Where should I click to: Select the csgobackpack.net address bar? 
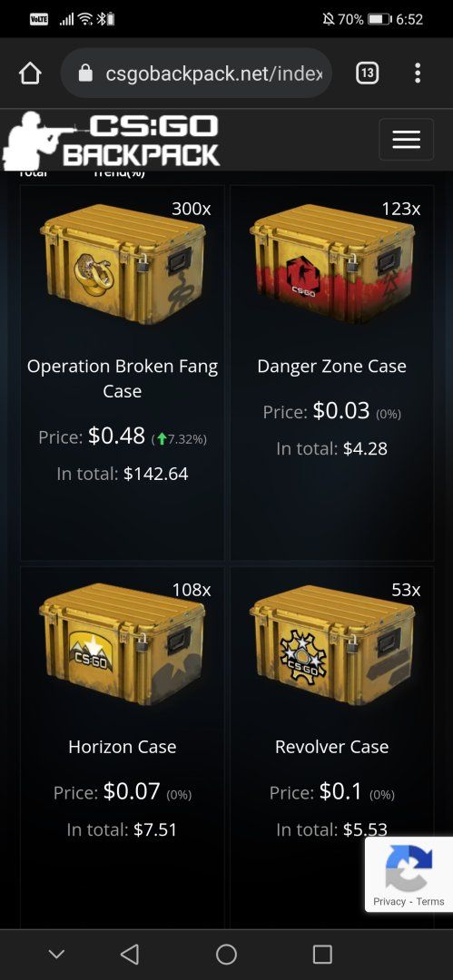tap(196, 73)
